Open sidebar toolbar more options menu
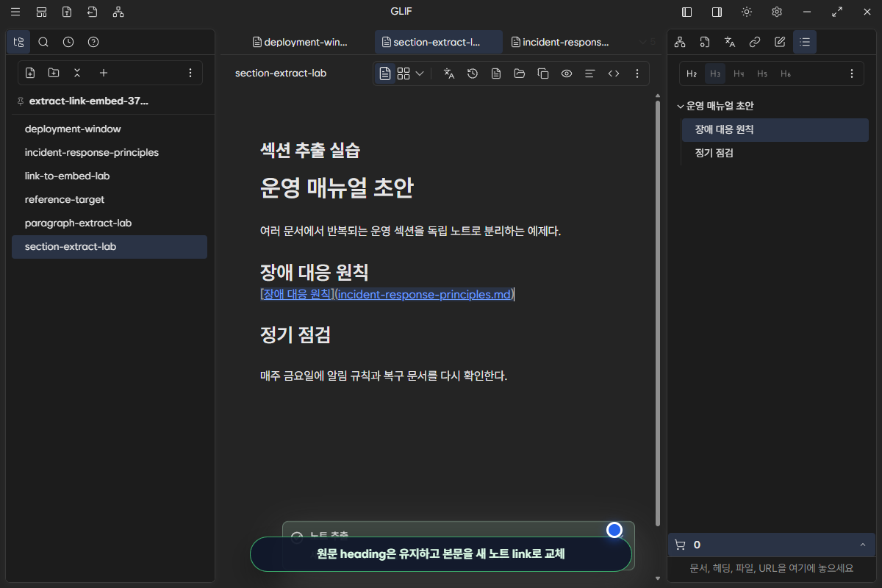This screenshot has height=588, width=882. click(x=190, y=73)
